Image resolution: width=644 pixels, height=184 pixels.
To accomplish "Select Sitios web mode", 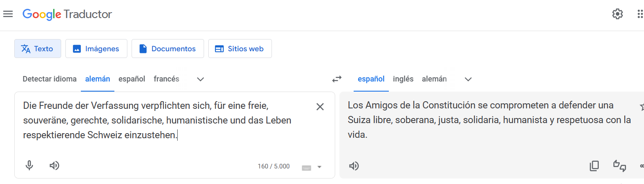I will pos(240,49).
